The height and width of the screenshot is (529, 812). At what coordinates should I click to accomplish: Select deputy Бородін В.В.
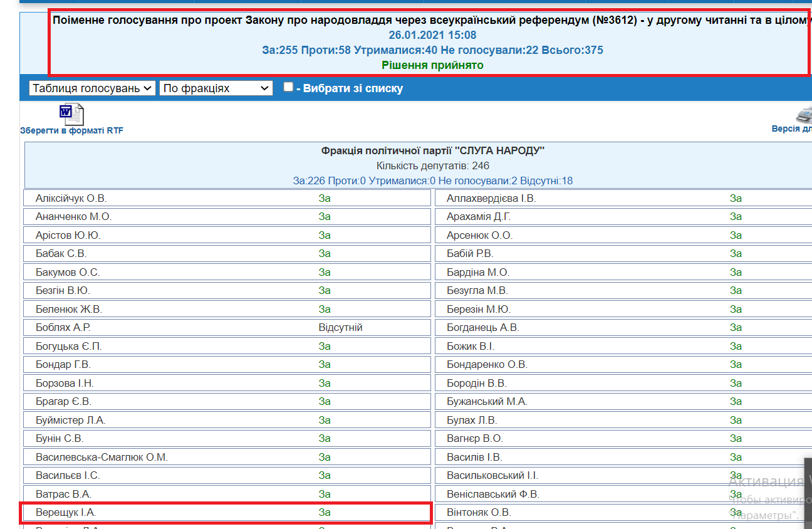click(477, 384)
